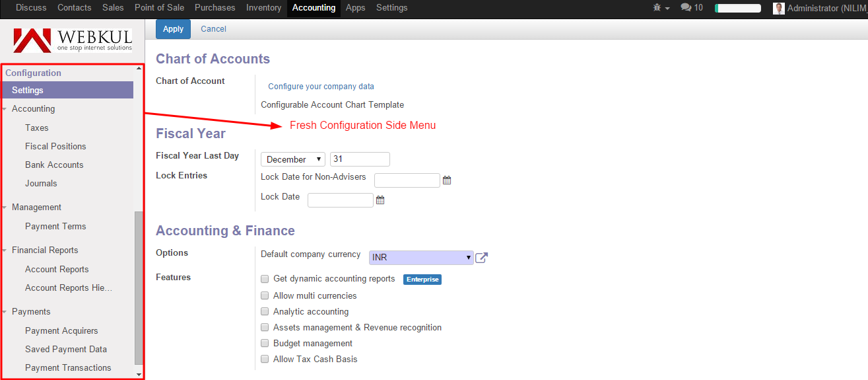Viewport: 868px width, 380px height.
Task: Open external link icon next to INR currency
Action: pyautogui.click(x=482, y=258)
